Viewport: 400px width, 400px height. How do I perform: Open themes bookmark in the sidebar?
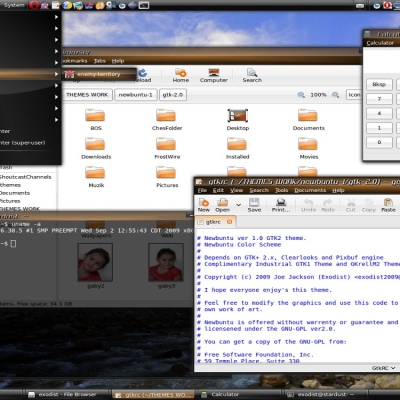11,185
